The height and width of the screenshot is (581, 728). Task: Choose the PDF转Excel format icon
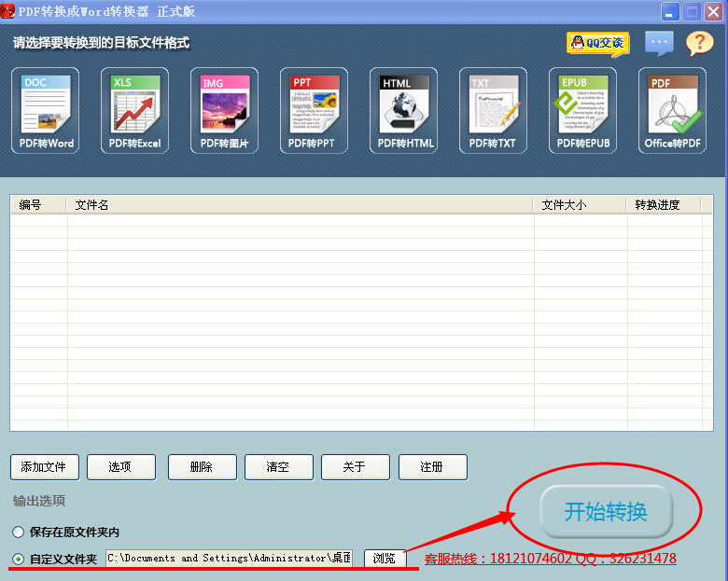click(x=135, y=111)
